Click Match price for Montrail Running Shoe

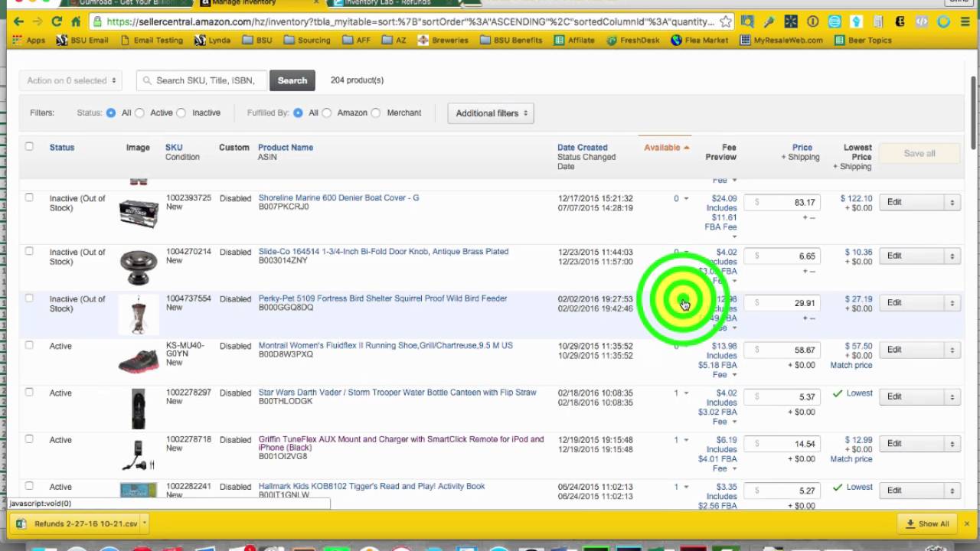[851, 365]
